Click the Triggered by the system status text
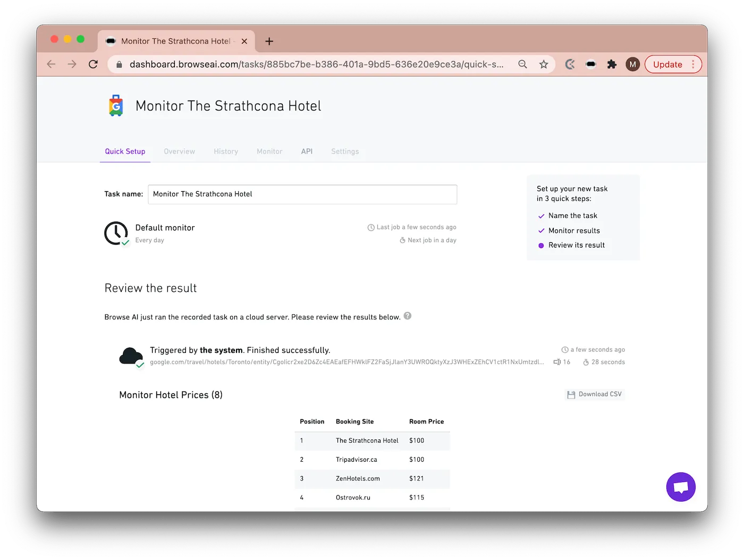Image resolution: width=744 pixels, height=560 pixels. click(240, 350)
